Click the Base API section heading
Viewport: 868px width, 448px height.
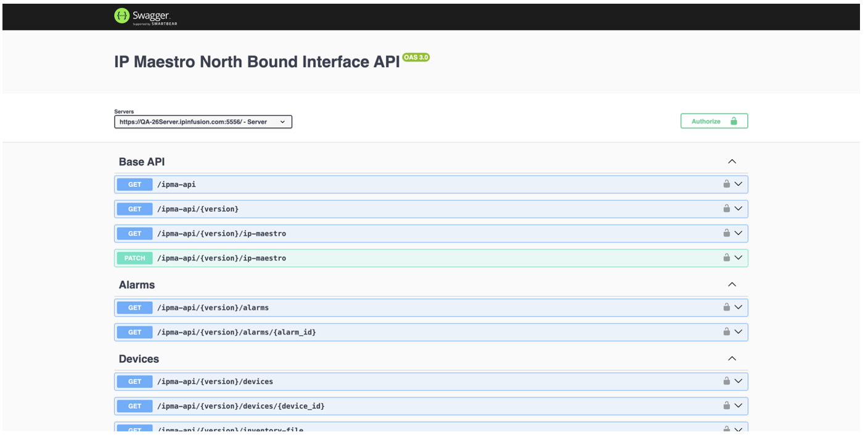pyautogui.click(x=142, y=162)
